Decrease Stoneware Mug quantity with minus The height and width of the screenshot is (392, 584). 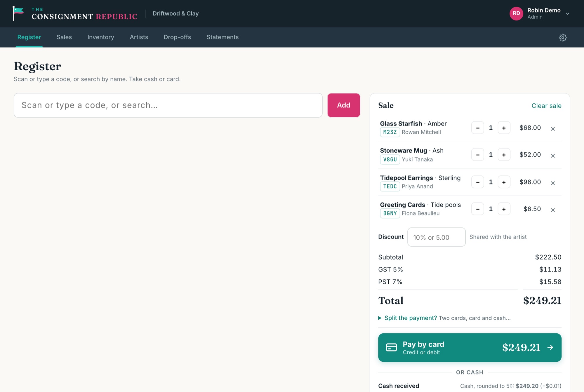[x=478, y=155]
